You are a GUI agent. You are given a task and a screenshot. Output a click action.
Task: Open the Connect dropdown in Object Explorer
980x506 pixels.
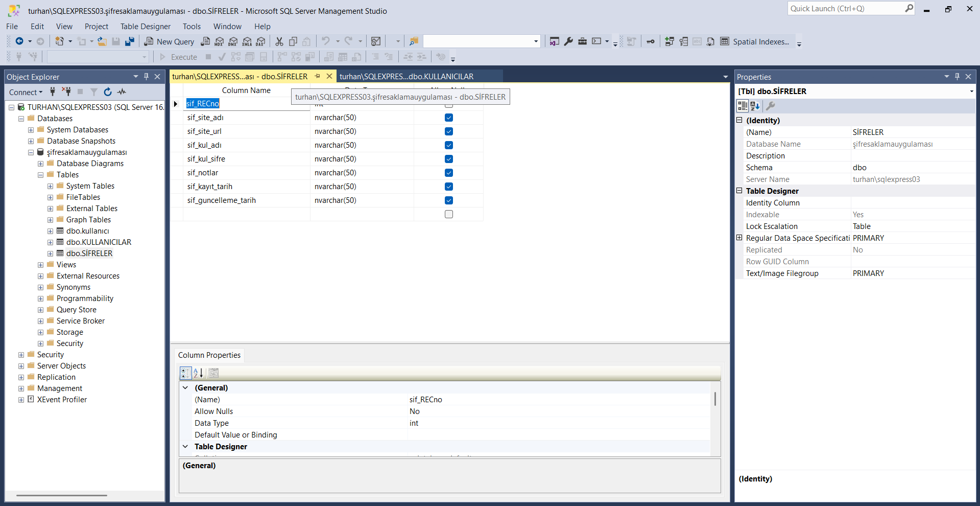(26, 92)
